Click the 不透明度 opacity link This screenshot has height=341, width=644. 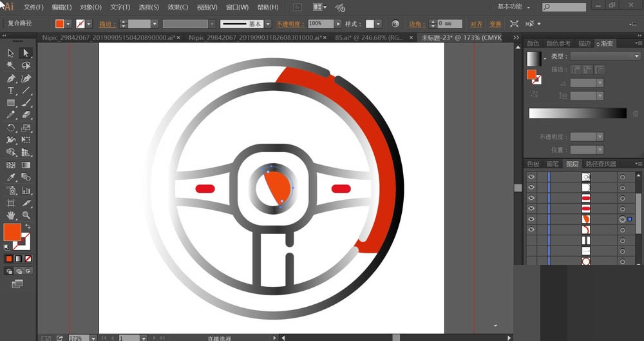(x=290, y=24)
